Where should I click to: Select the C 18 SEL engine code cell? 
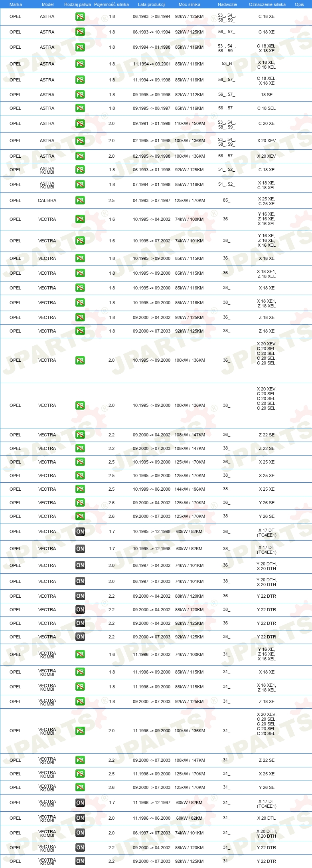[267, 108]
